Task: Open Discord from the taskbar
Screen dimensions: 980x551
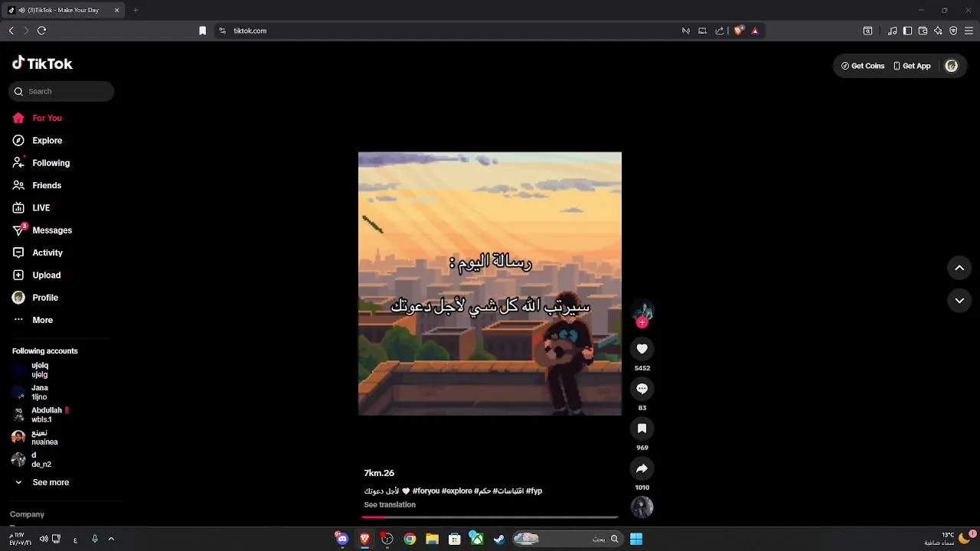Action: [x=341, y=539]
